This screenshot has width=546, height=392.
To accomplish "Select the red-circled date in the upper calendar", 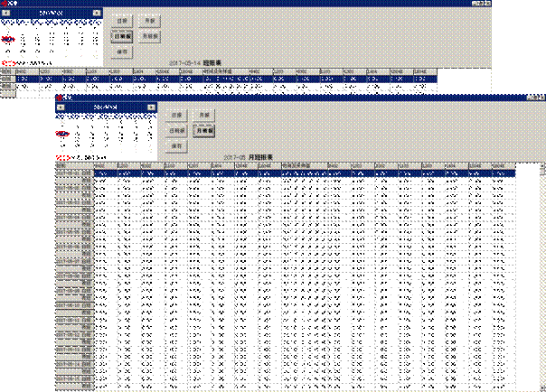I will pos(7,40).
